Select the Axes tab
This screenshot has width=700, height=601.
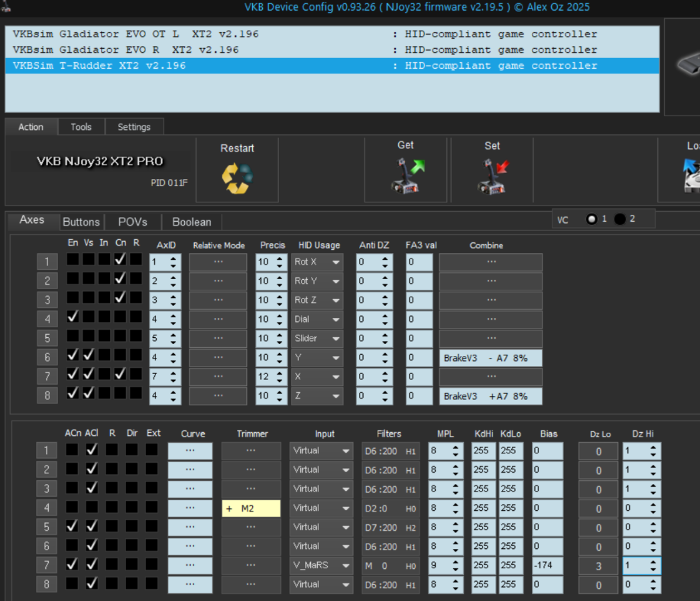coord(32,220)
